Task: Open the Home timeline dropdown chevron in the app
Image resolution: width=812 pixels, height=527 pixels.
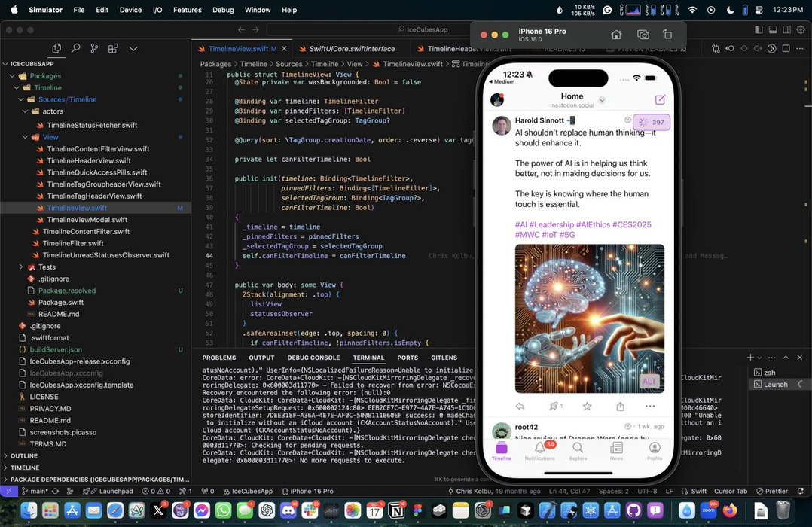Action: 602,100
